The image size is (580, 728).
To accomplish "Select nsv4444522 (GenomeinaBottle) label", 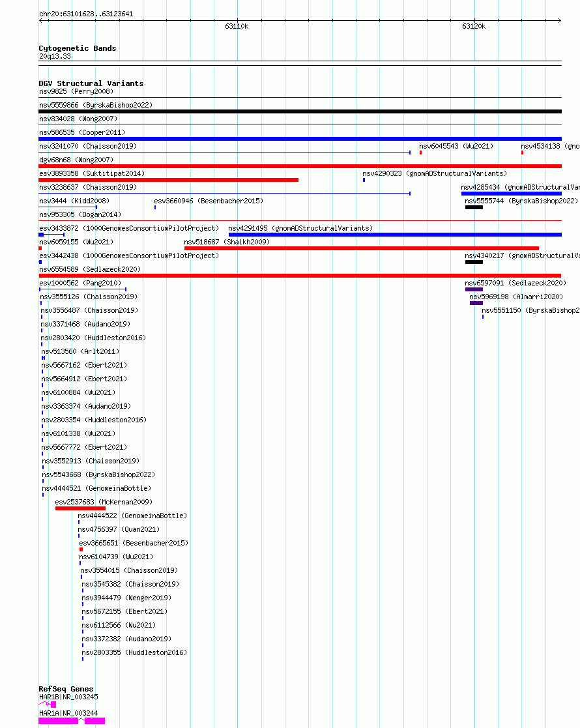I will (132, 516).
